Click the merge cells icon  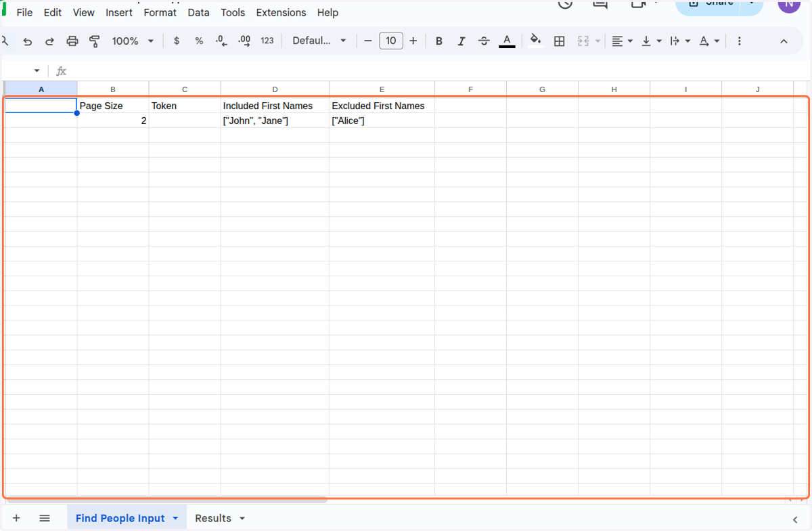[583, 41]
